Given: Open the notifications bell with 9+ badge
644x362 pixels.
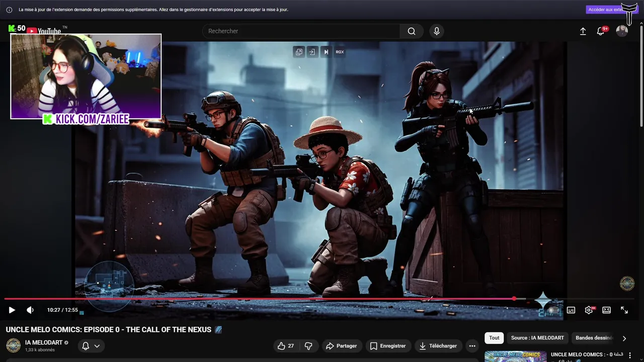Looking at the screenshot, I should point(601,31).
